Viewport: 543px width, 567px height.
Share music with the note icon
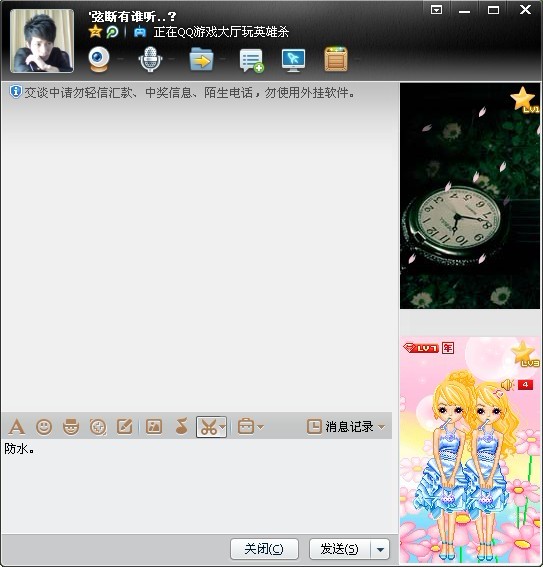(x=181, y=426)
